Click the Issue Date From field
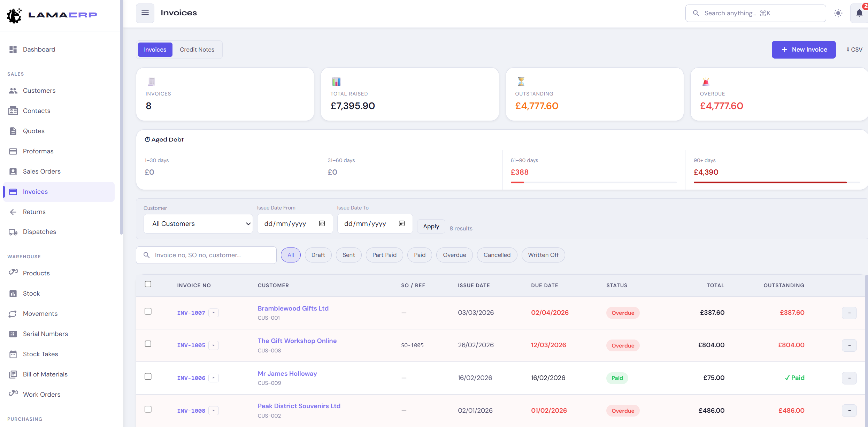 pos(295,223)
